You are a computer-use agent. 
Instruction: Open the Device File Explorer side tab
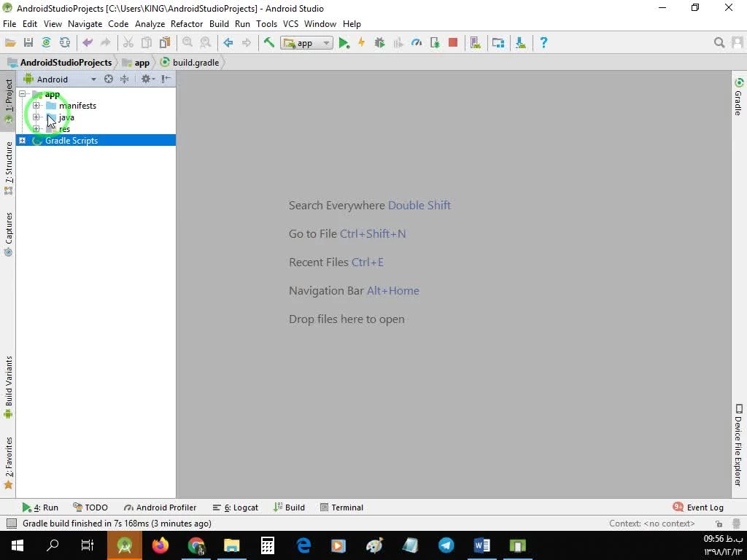pyautogui.click(x=738, y=446)
